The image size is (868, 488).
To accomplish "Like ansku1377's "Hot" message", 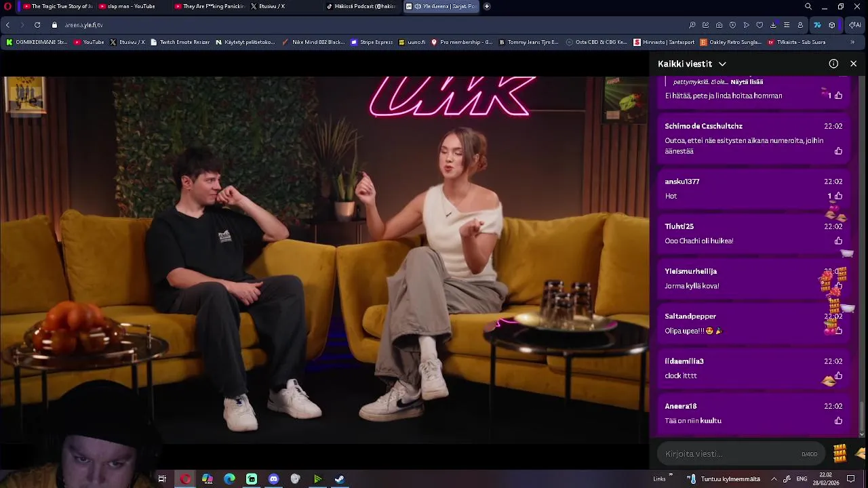I will (x=838, y=196).
